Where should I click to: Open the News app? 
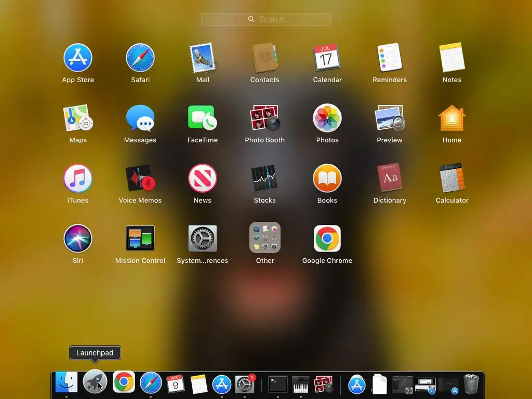click(x=203, y=178)
